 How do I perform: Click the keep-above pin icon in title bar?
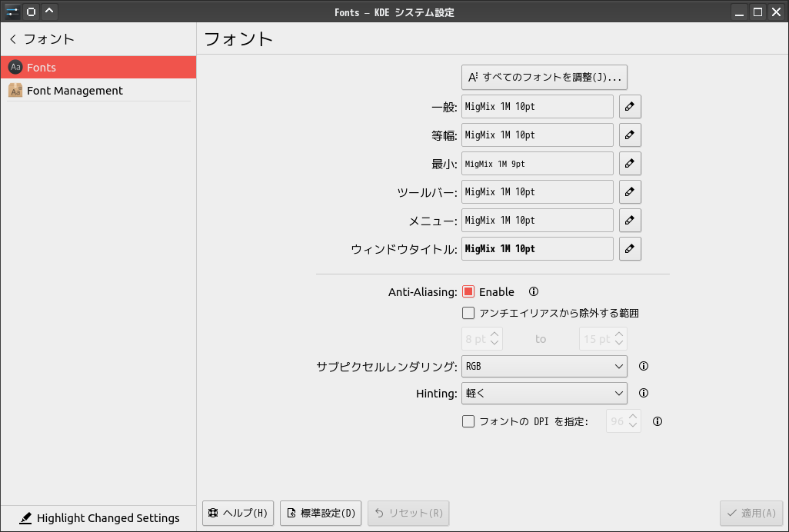(x=31, y=12)
